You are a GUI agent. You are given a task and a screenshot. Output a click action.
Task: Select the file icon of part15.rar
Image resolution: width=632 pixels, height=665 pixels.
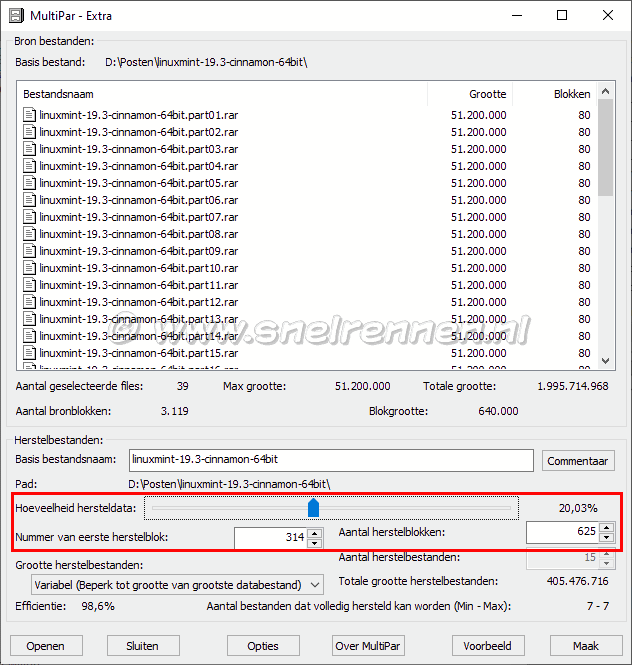(x=29, y=352)
